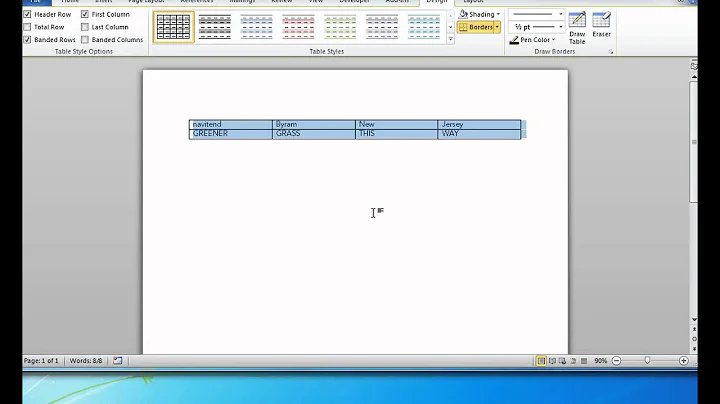Open the Pen Color dropdown arrow

coord(554,40)
